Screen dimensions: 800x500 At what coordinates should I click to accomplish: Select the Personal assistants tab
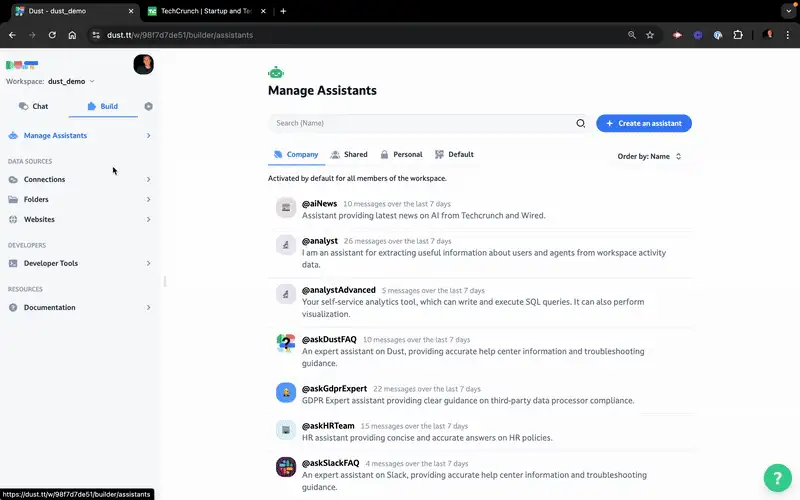pos(402,154)
